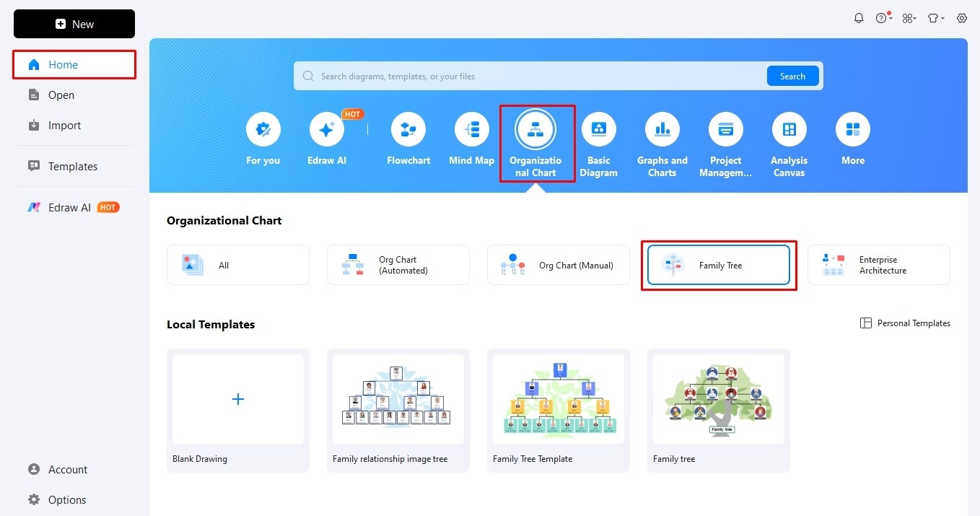Click the HOT badge beside sidebar Edraw AI

point(108,207)
